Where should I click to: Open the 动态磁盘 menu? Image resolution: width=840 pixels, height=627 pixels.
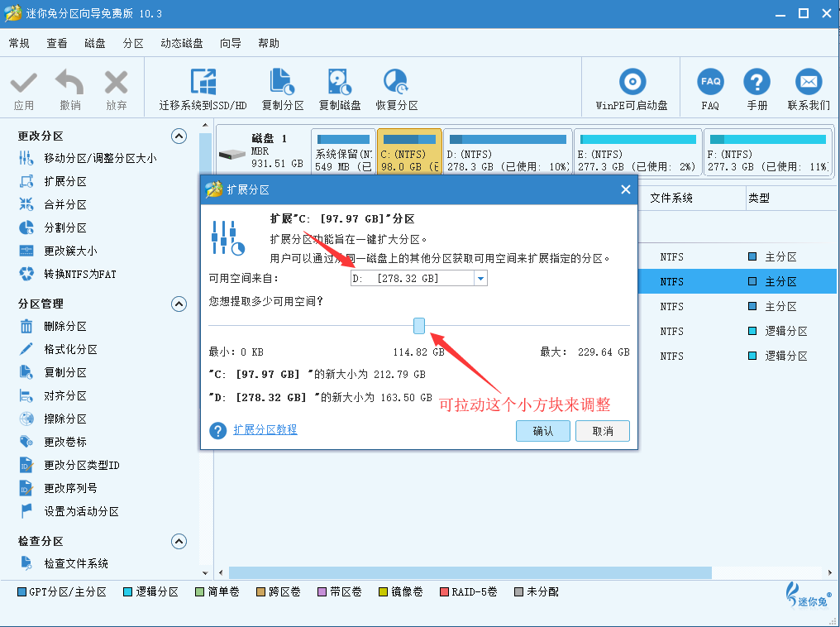click(x=182, y=43)
